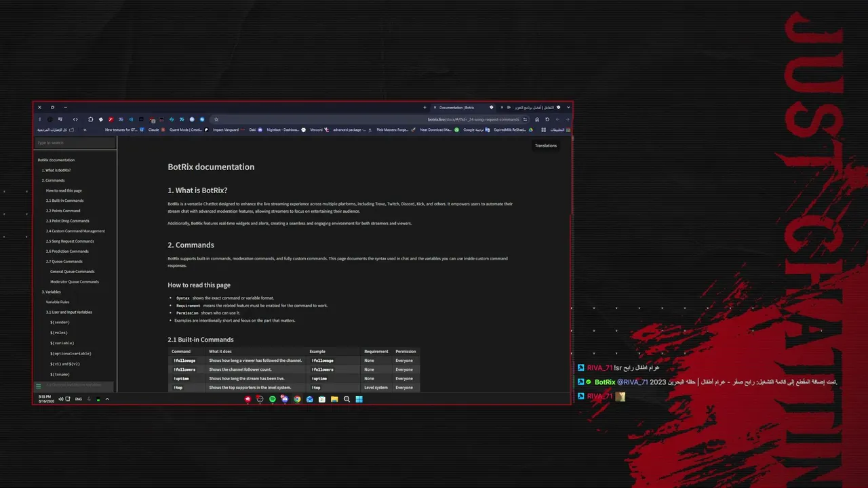Open the browser extensions puzzle icon
The image size is (868, 488).
click(90, 119)
